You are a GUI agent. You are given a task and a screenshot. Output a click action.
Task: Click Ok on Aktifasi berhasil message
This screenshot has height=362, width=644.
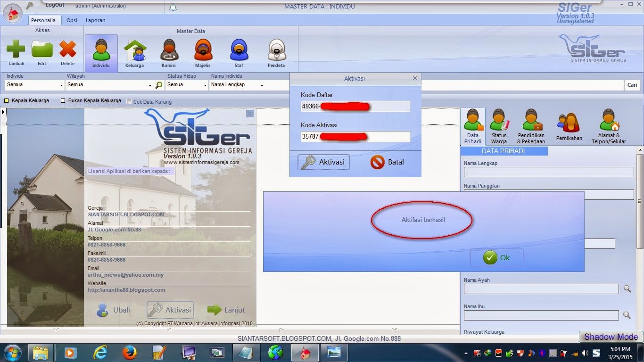click(496, 257)
